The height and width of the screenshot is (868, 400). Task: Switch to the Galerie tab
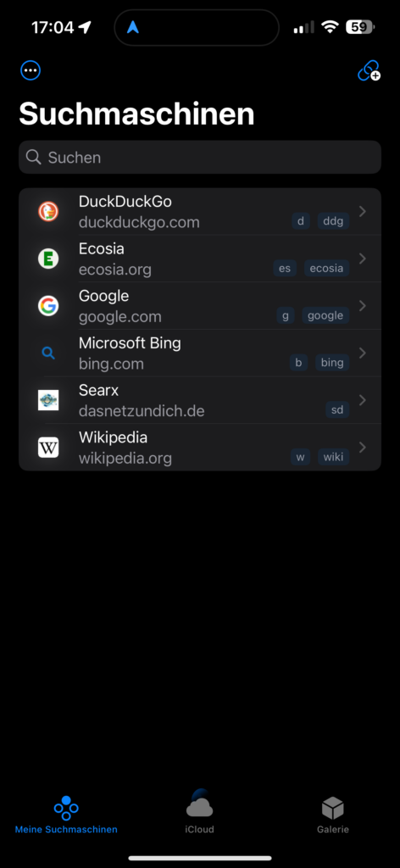(x=333, y=815)
